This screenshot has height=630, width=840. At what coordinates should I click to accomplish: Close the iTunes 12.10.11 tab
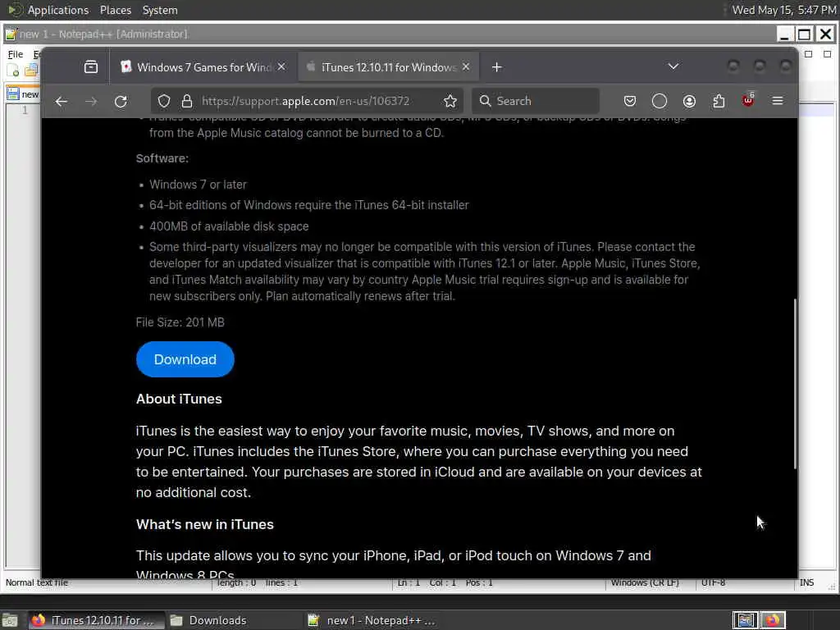[466, 67]
